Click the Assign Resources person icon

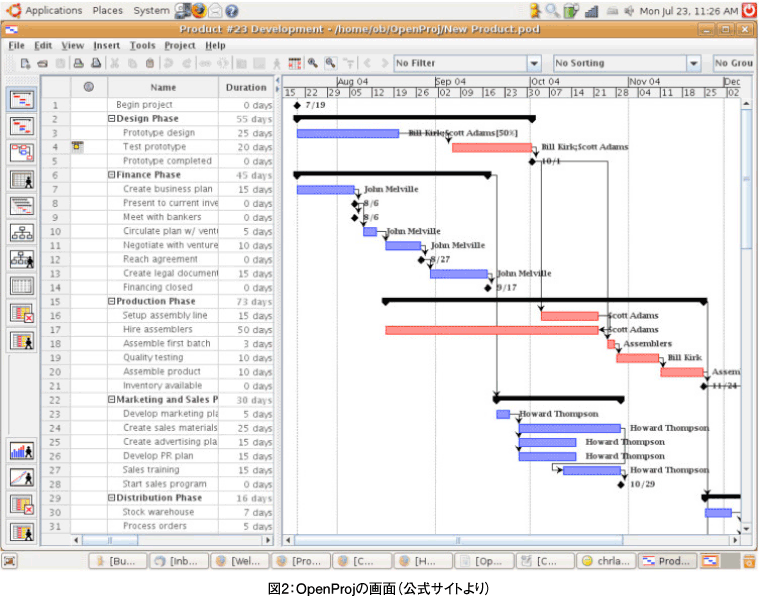tap(277, 63)
